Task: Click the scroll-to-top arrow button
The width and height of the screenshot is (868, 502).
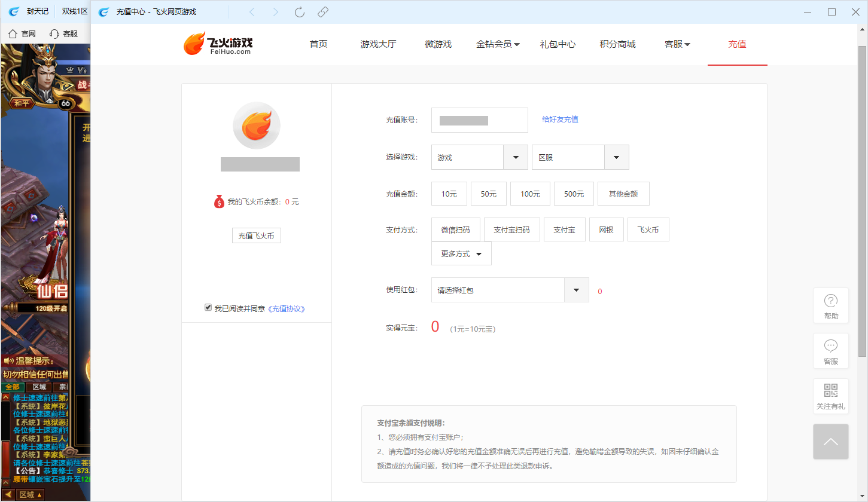Action: click(x=830, y=442)
